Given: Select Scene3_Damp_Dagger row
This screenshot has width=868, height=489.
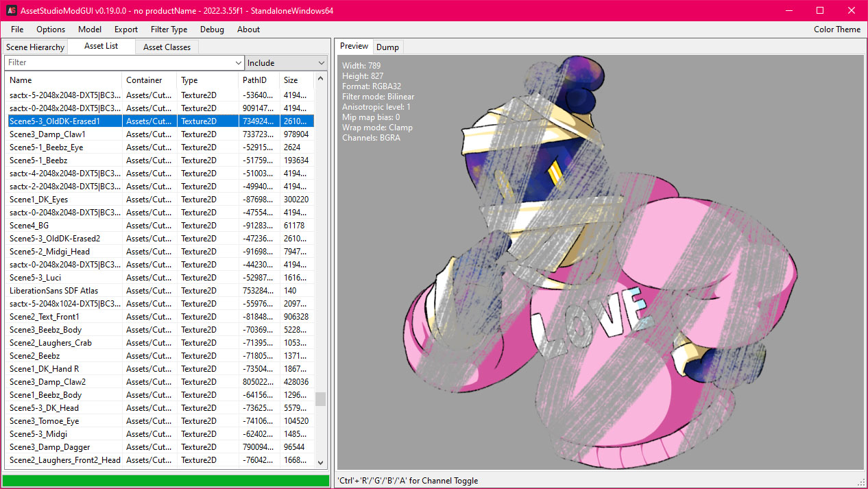Looking at the screenshot, I should coord(160,447).
